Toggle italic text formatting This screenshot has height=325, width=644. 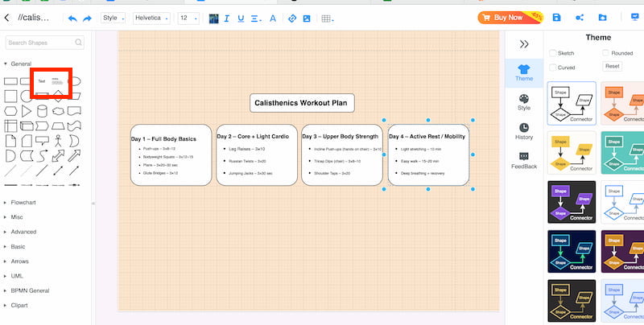227,18
